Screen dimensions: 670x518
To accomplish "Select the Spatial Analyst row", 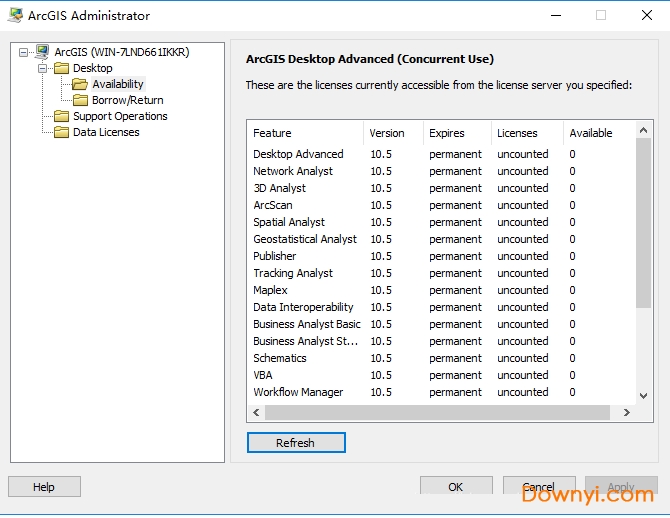I will point(441,222).
